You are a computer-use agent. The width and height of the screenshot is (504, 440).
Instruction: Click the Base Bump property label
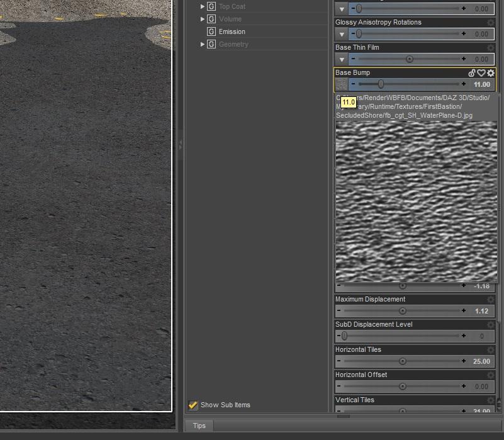(x=352, y=72)
